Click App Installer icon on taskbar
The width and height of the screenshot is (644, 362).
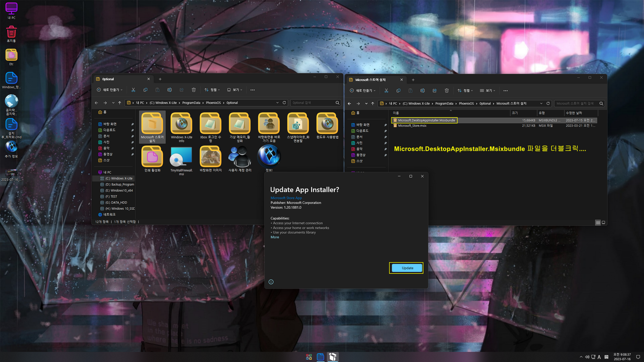333,357
